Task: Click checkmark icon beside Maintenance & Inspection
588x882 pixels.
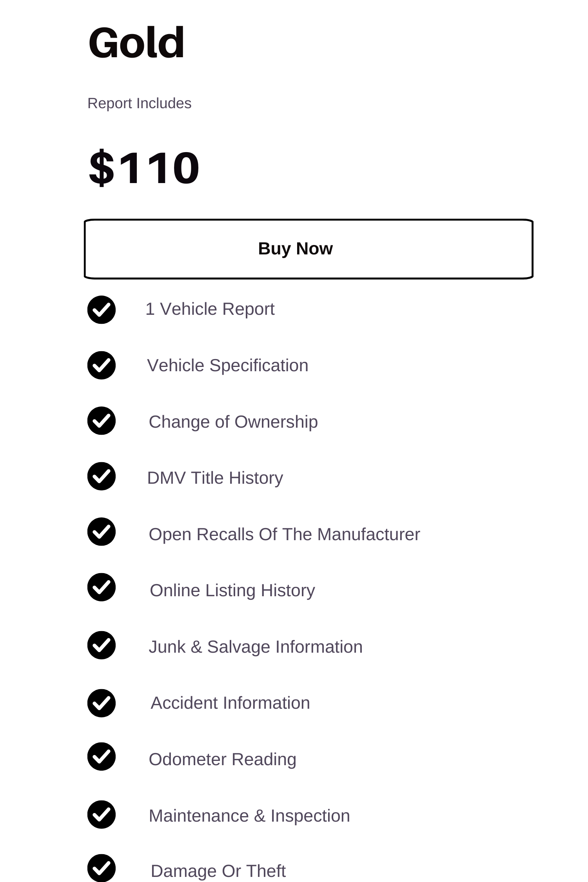Action: 102,815
